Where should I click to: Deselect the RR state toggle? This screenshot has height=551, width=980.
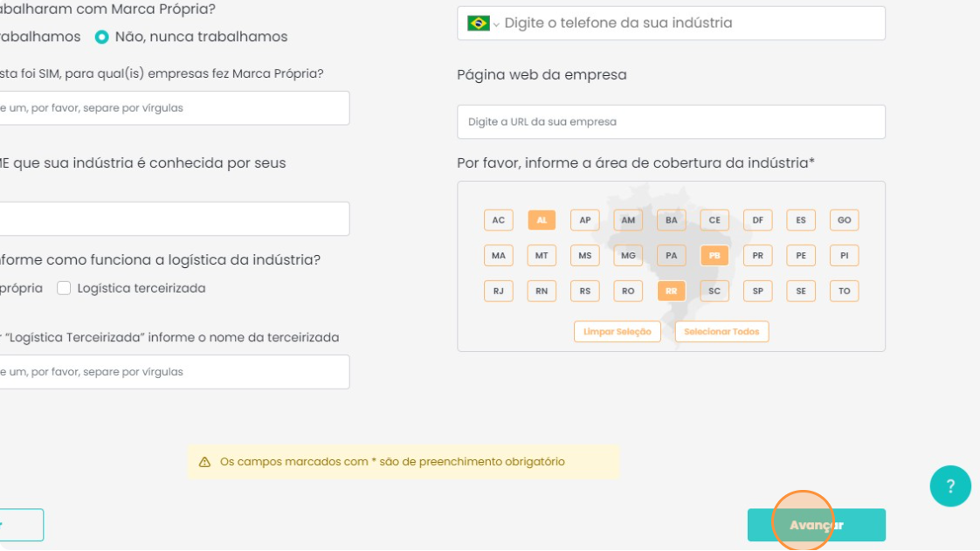pos(671,291)
